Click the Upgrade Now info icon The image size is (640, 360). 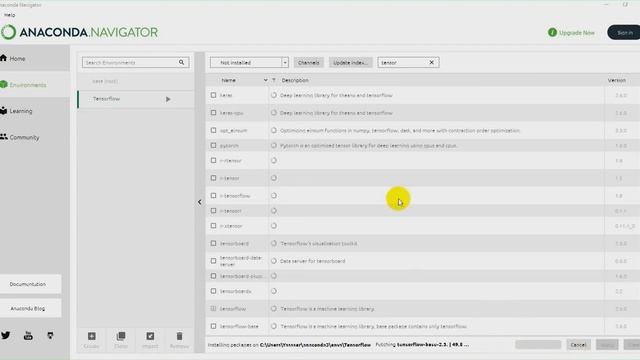point(552,32)
